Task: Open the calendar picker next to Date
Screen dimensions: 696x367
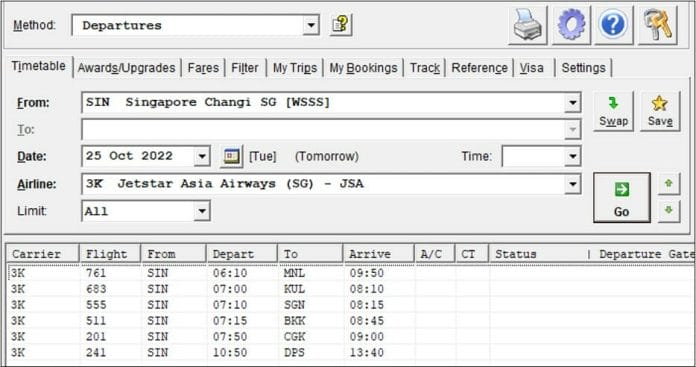Action: pyautogui.click(x=231, y=156)
